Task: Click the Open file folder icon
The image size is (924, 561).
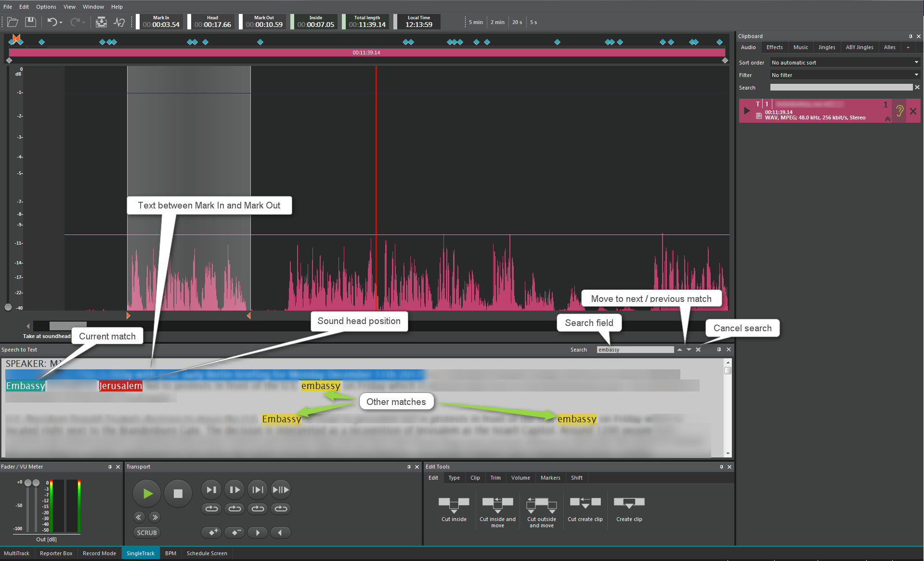Action: pos(13,22)
